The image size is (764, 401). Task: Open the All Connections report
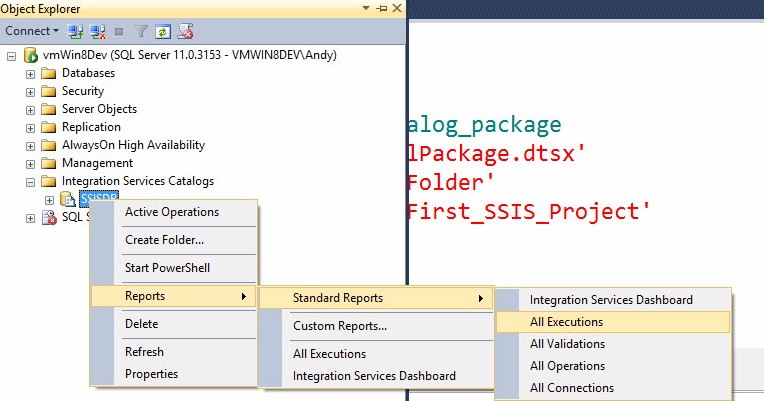[x=613, y=388]
